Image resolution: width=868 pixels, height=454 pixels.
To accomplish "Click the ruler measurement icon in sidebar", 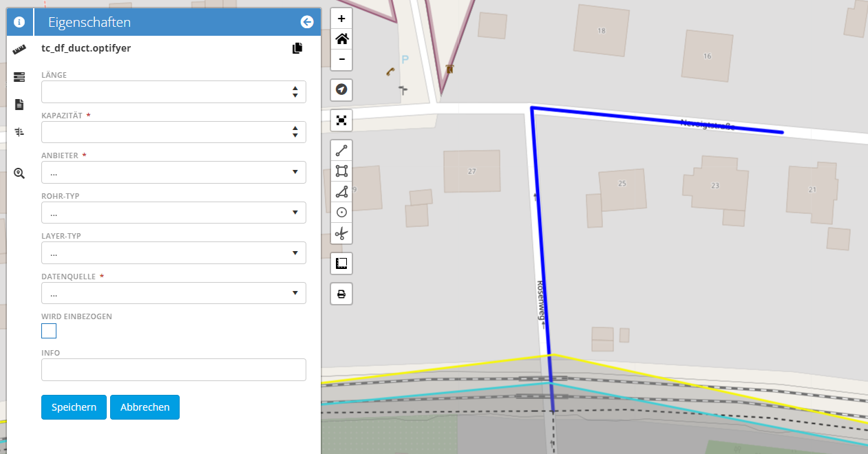I will click(19, 50).
